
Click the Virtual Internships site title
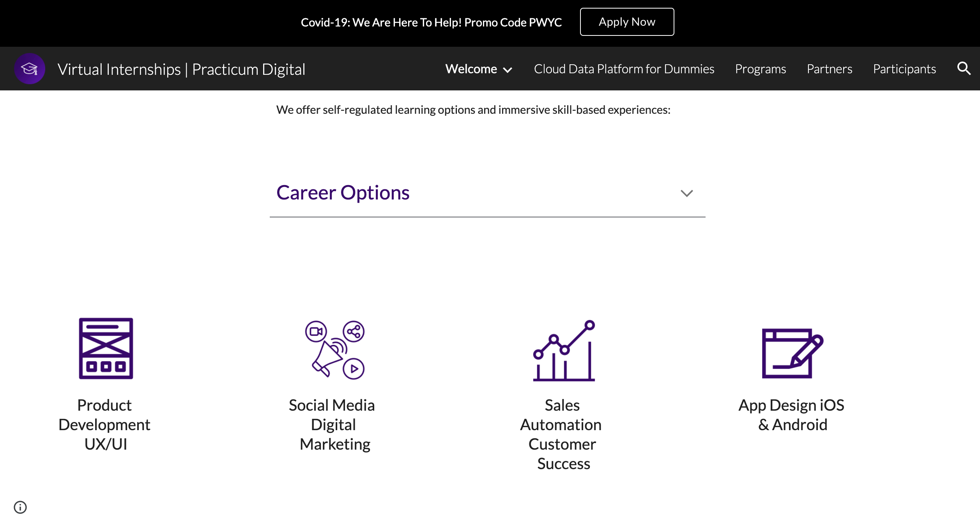tap(181, 69)
